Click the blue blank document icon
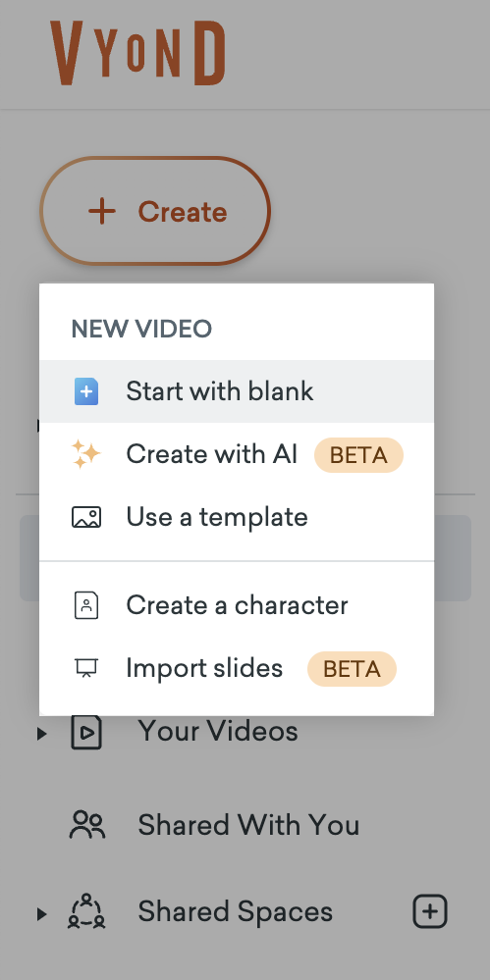 pyautogui.click(x=86, y=391)
